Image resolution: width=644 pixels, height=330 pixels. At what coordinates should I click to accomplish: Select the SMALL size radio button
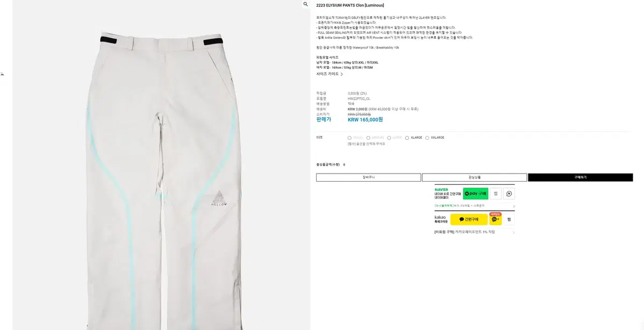tap(349, 138)
